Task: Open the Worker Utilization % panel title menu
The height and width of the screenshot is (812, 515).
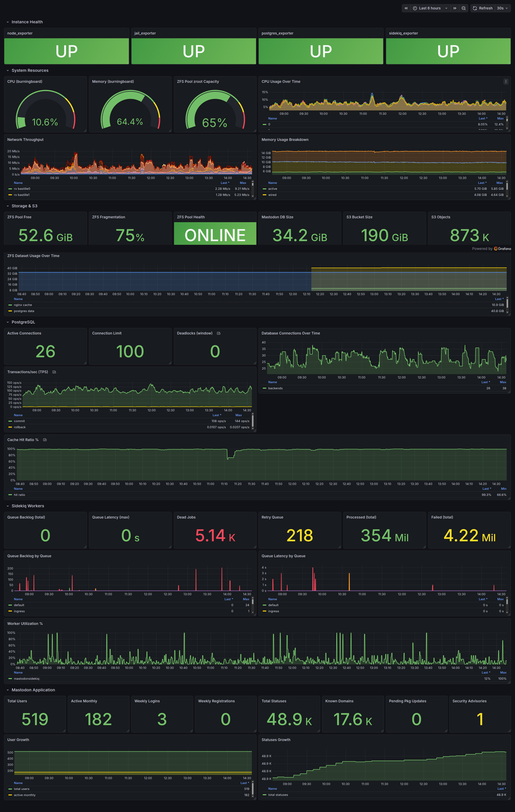Action: [25, 623]
